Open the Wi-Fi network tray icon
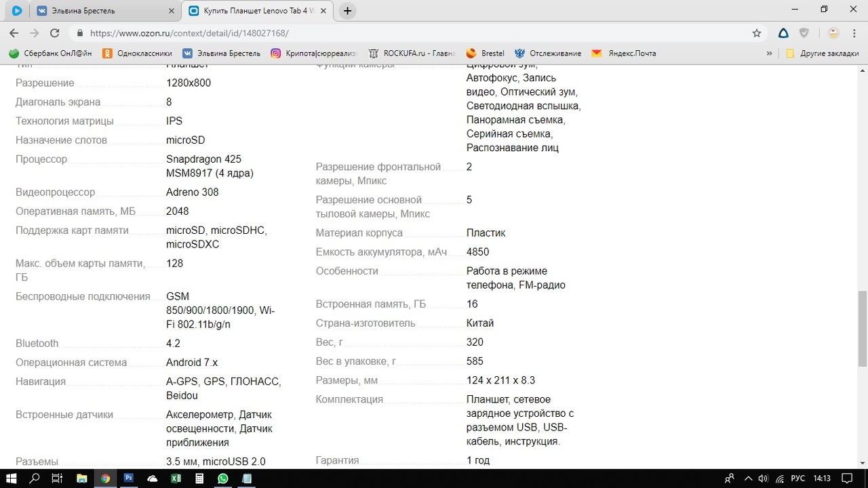 [x=780, y=479]
